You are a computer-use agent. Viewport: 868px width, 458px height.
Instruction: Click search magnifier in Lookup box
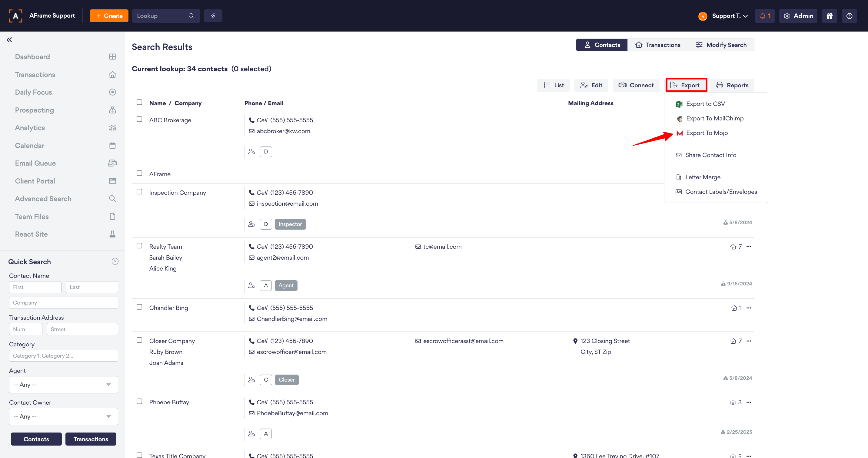[191, 16]
